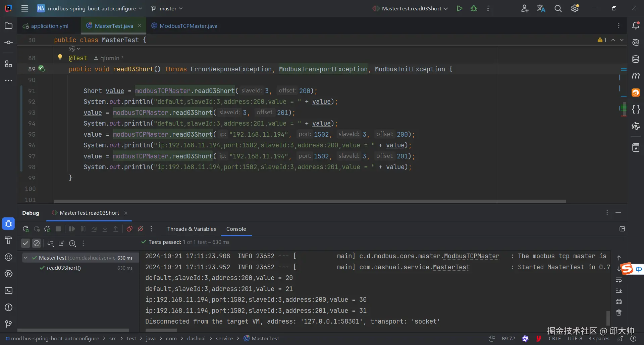Open the Maven tool window
This screenshot has width=644, height=345.
[x=636, y=76]
